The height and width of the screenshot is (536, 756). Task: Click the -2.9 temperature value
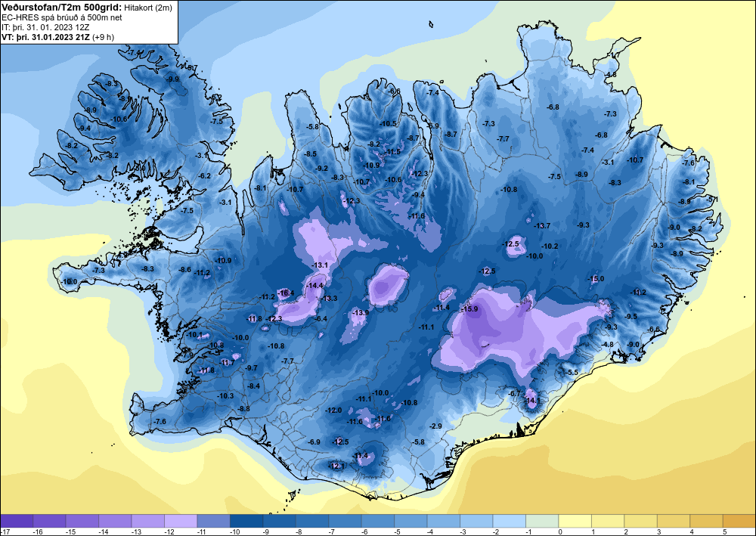tap(435, 426)
